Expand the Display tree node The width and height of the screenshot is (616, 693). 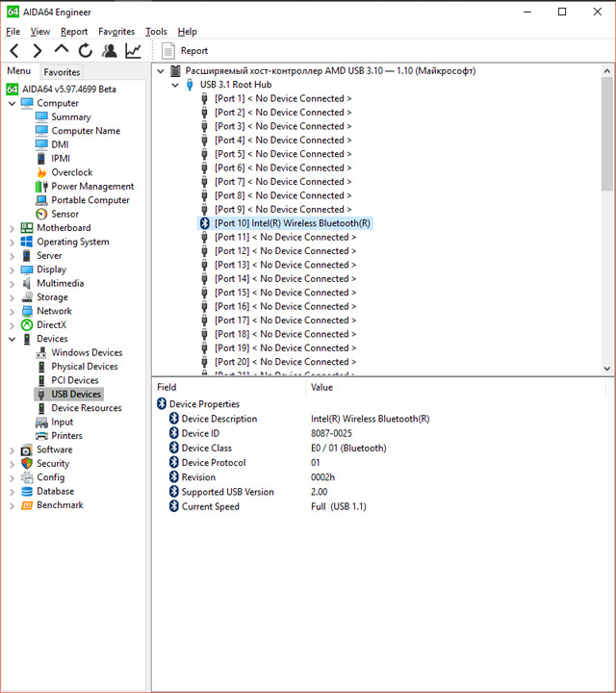point(12,270)
